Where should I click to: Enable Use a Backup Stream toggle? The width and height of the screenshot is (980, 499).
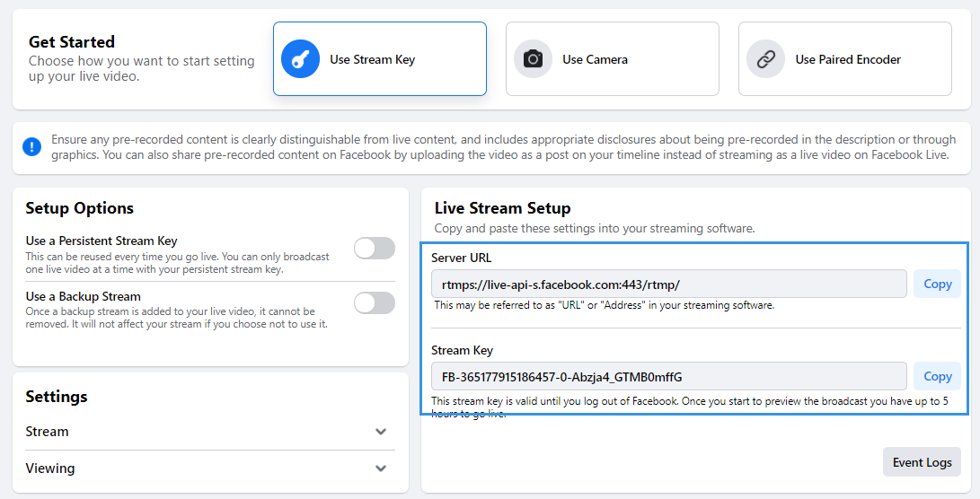tap(375, 302)
